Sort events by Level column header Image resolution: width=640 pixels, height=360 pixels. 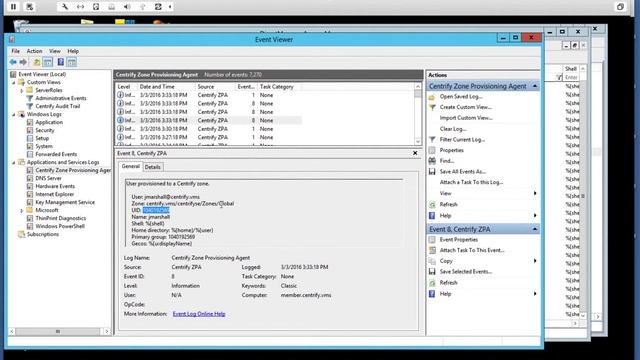[127, 87]
